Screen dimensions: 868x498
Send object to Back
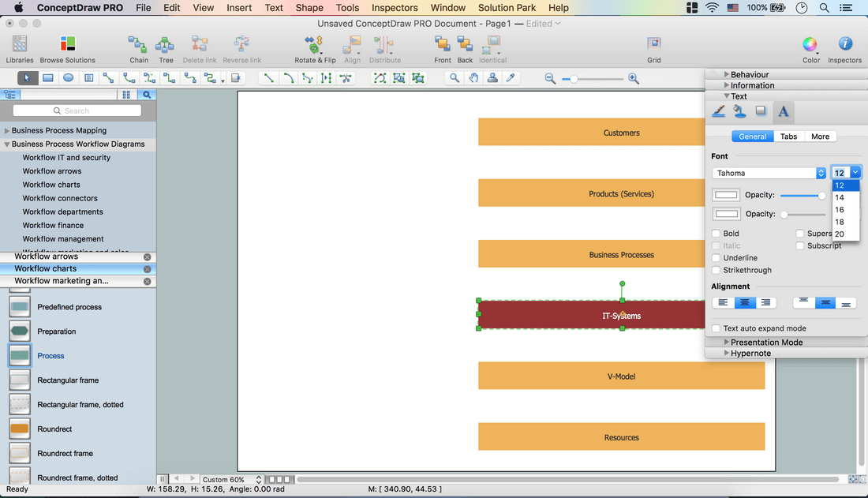[465, 44]
